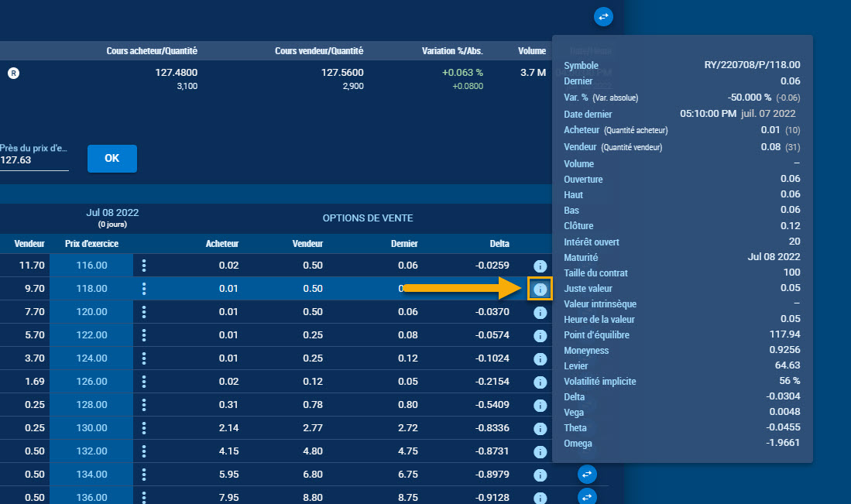
Task: Click the info icon in the 130.00 row
Action: coord(540,429)
